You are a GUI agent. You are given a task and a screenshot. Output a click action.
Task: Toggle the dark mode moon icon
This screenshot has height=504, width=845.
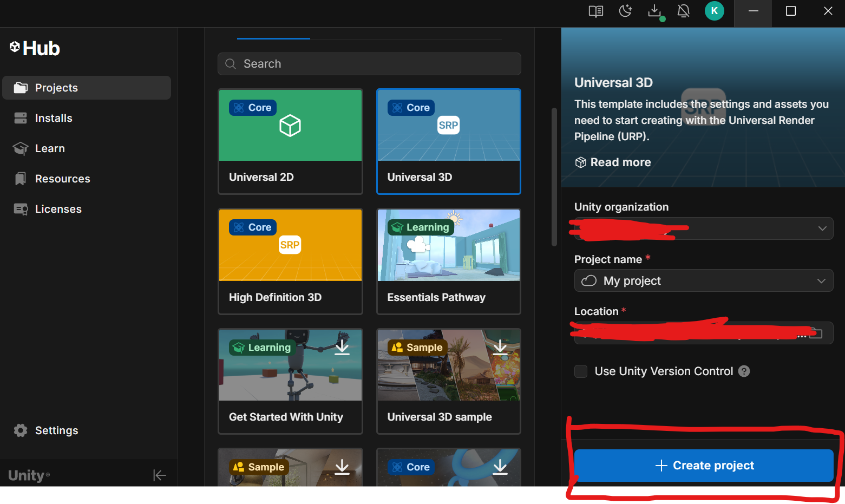(625, 11)
